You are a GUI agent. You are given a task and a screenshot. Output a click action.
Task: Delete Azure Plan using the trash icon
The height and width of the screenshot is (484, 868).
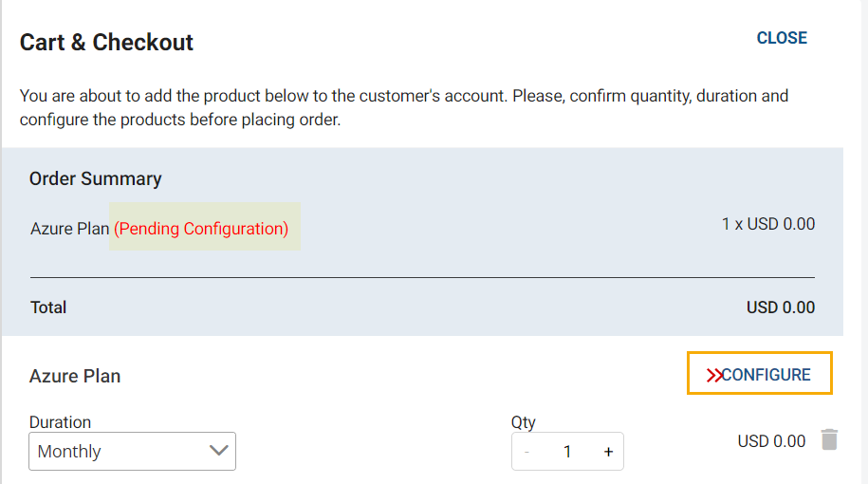(x=829, y=439)
